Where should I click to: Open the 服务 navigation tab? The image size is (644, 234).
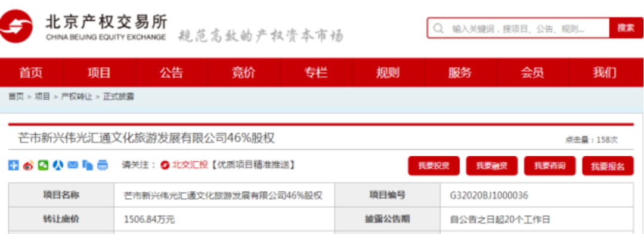coord(460,73)
